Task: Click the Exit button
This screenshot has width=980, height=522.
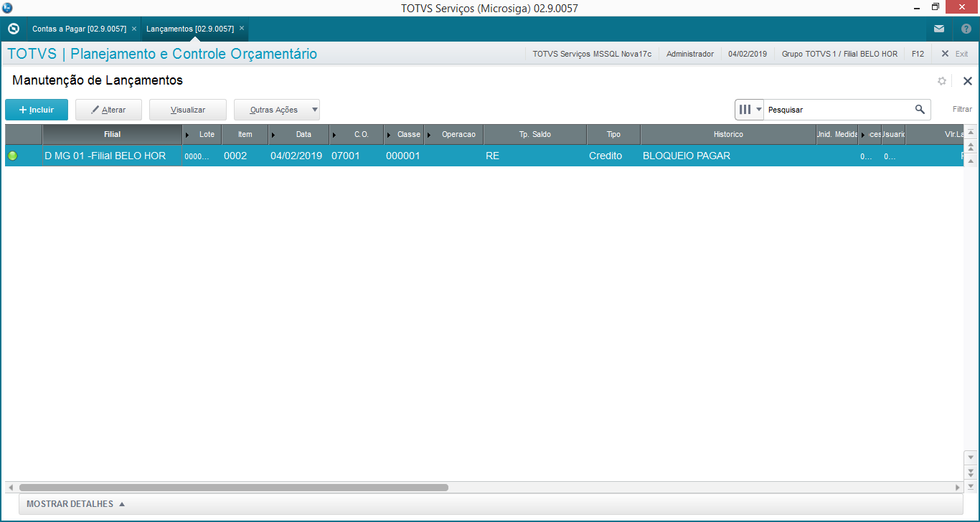Action: [955, 54]
